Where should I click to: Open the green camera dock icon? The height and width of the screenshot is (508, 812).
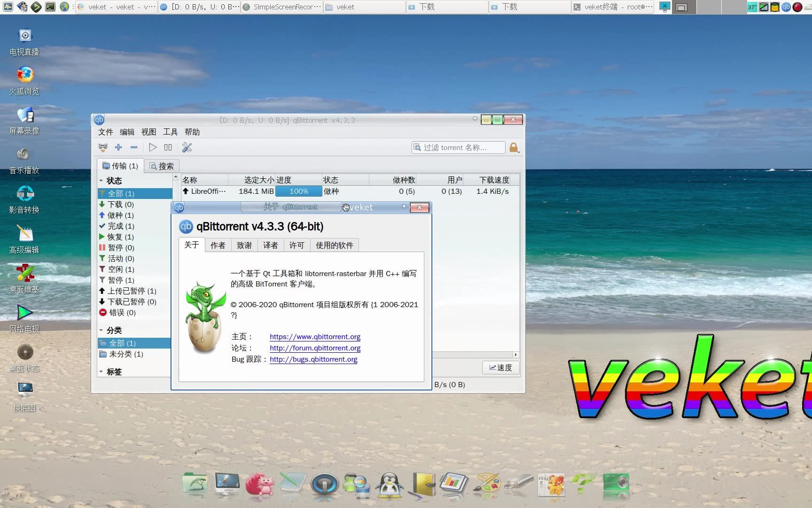616,484
